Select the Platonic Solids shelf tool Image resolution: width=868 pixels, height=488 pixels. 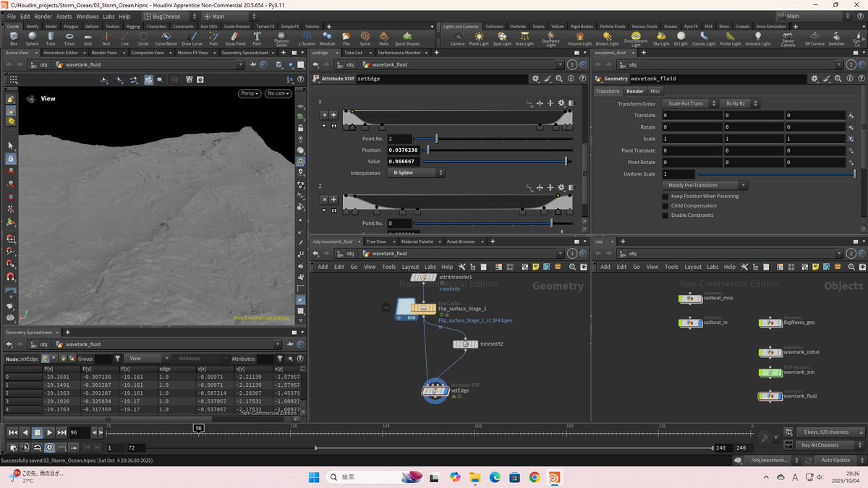click(x=281, y=38)
